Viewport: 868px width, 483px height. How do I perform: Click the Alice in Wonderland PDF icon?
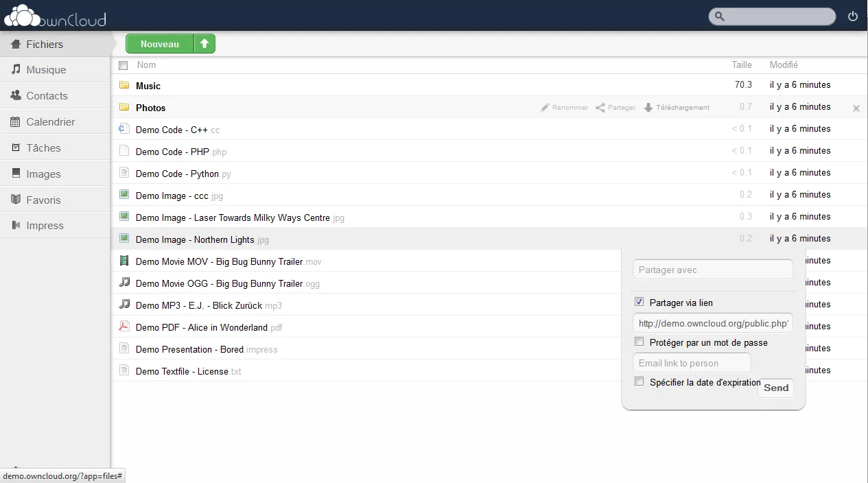(124, 327)
